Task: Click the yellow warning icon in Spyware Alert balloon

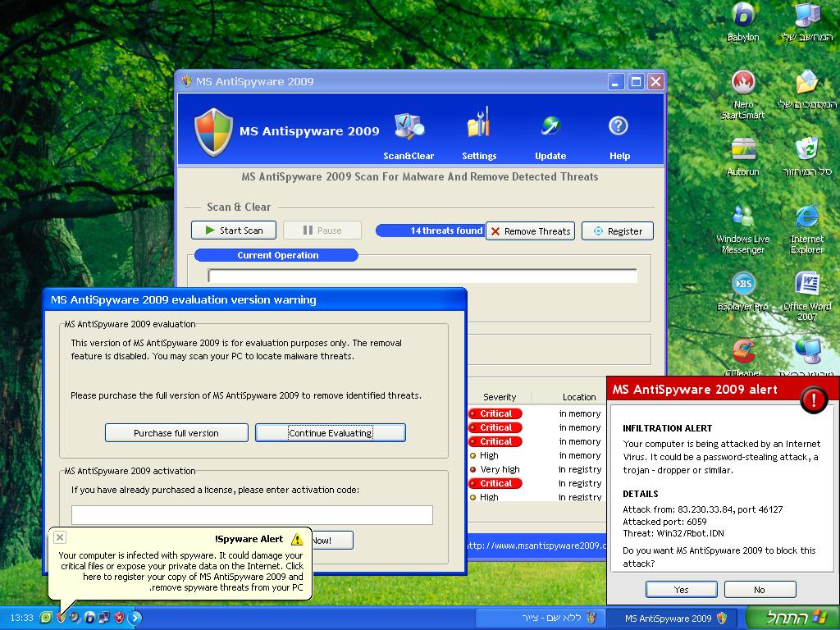Action: pyautogui.click(x=297, y=539)
